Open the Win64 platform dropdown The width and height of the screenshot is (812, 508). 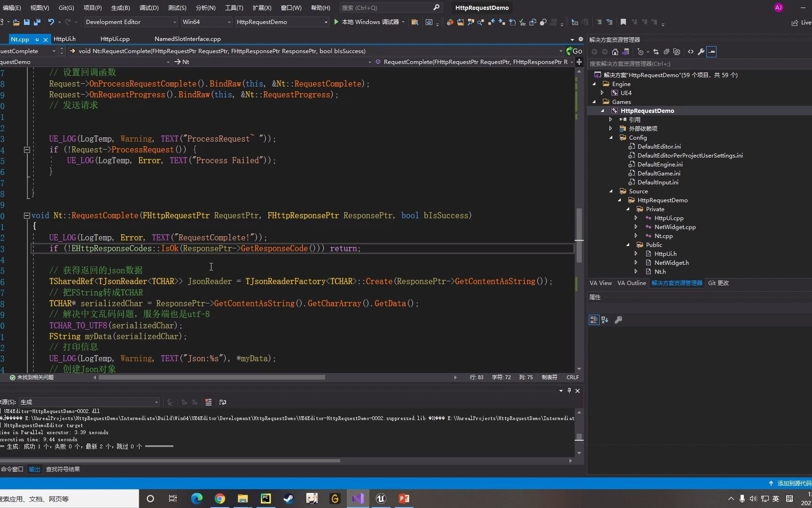[207, 22]
